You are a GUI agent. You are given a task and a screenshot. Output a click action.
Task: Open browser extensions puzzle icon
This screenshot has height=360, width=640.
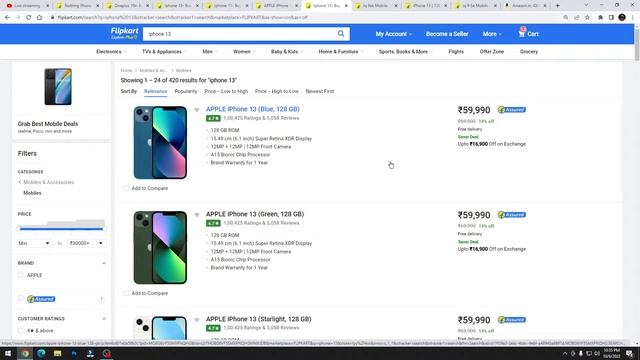pos(600,18)
